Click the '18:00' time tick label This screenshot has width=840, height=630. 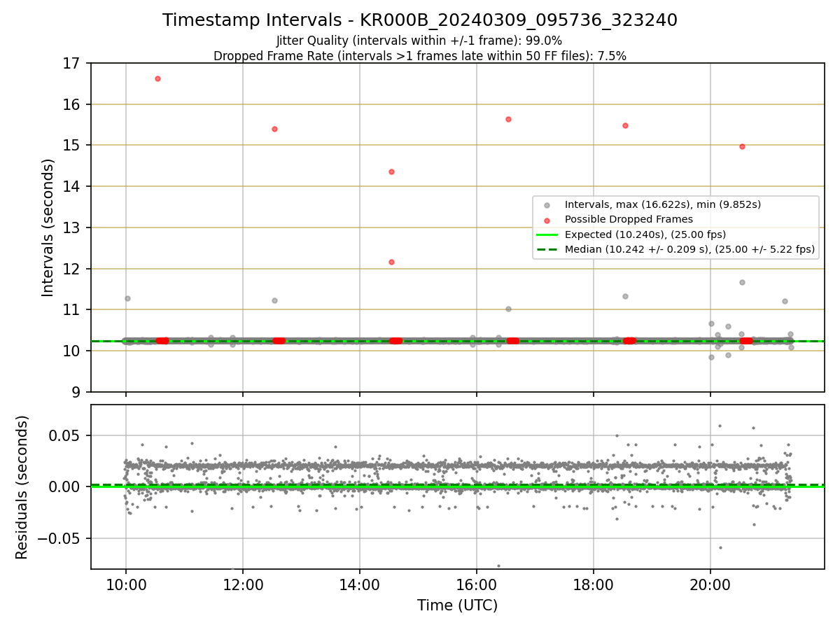point(594,585)
